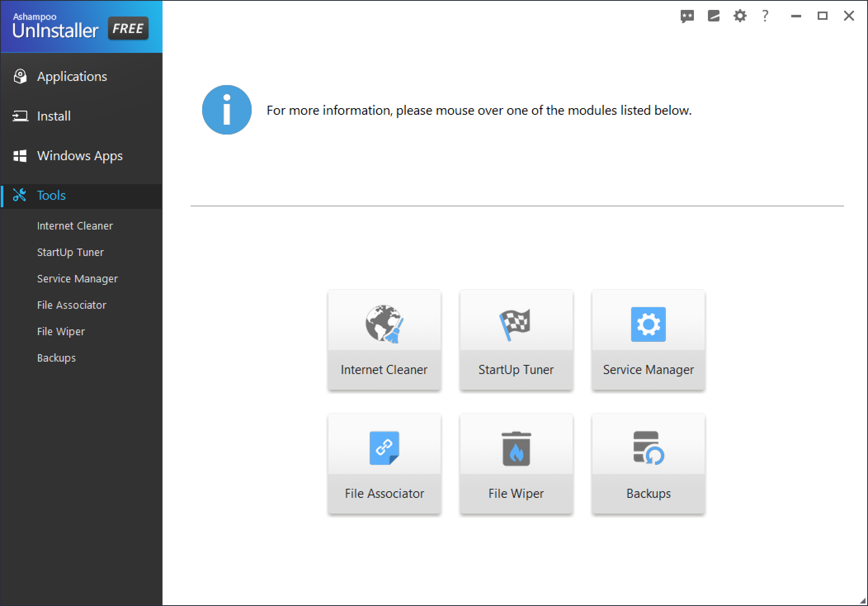This screenshot has width=868, height=606.
Task: Click the blue information circle icon
Action: (x=227, y=110)
